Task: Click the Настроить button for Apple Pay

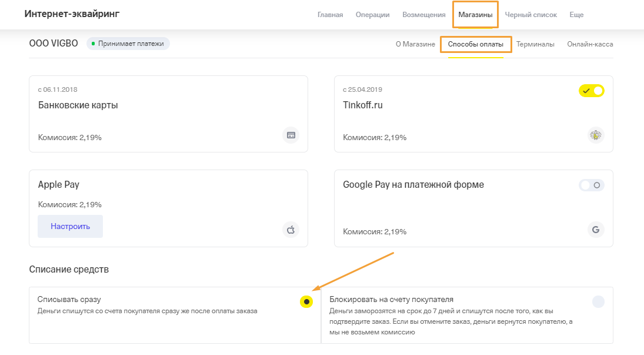Action: click(70, 226)
